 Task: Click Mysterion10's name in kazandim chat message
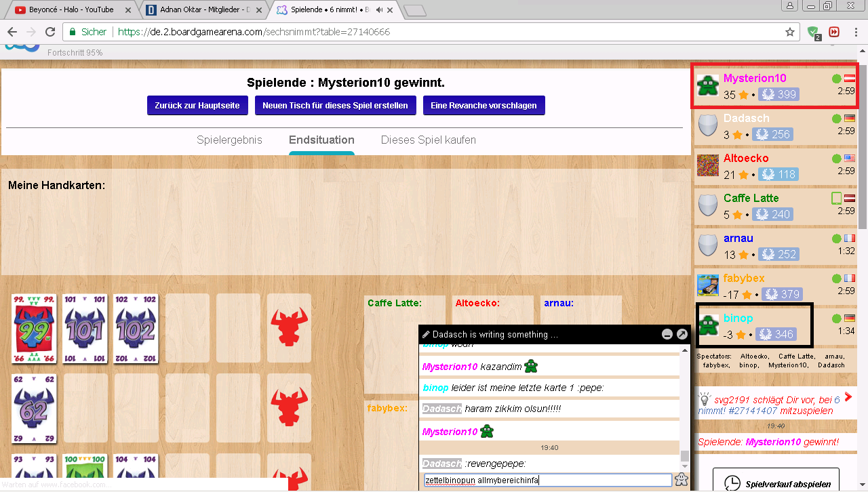click(450, 367)
